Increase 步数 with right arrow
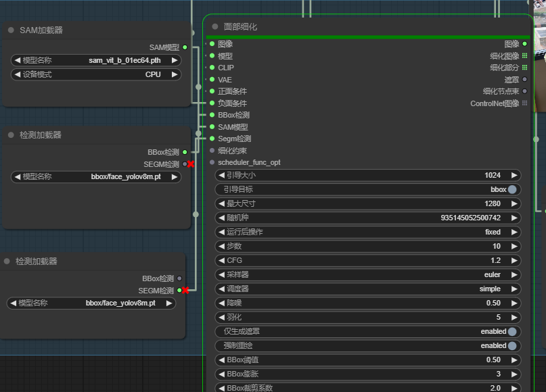Viewport: 546px width, 392px height. coord(514,246)
